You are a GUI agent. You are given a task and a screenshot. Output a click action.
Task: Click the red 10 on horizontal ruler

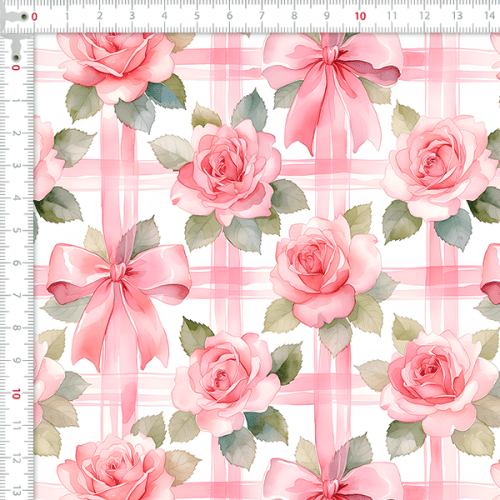(x=360, y=16)
